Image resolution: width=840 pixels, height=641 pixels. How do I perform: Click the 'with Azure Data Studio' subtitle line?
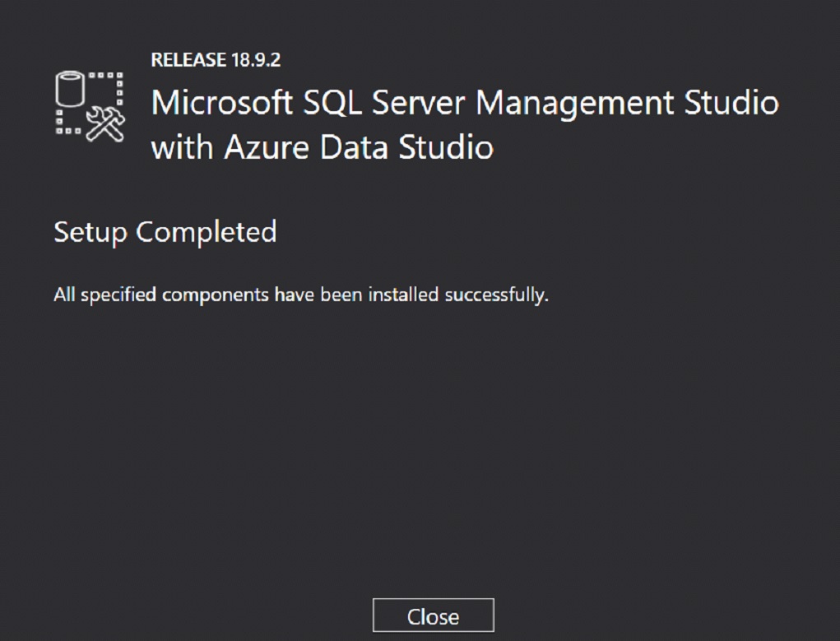coord(322,146)
